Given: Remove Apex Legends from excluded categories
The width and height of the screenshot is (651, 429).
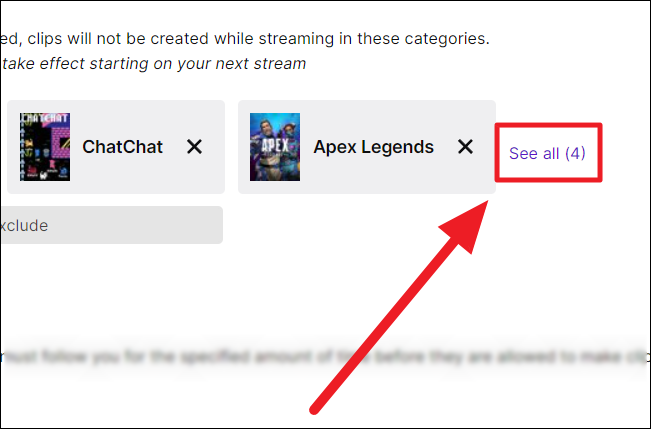Looking at the screenshot, I should 465,147.
